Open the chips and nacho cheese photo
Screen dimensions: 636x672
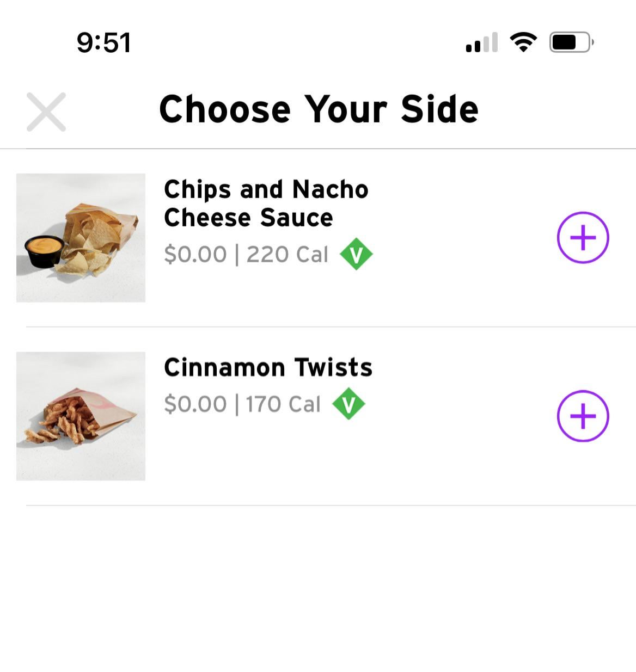click(81, 238)
